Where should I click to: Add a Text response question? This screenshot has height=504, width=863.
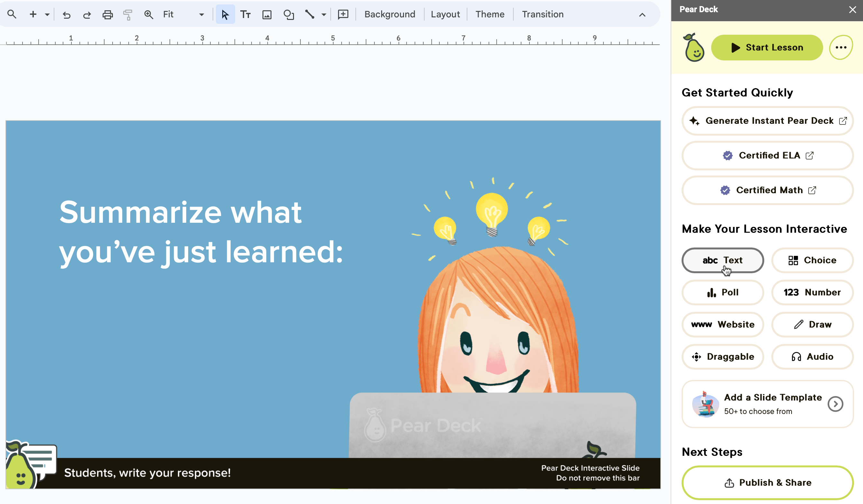(722, 260)
